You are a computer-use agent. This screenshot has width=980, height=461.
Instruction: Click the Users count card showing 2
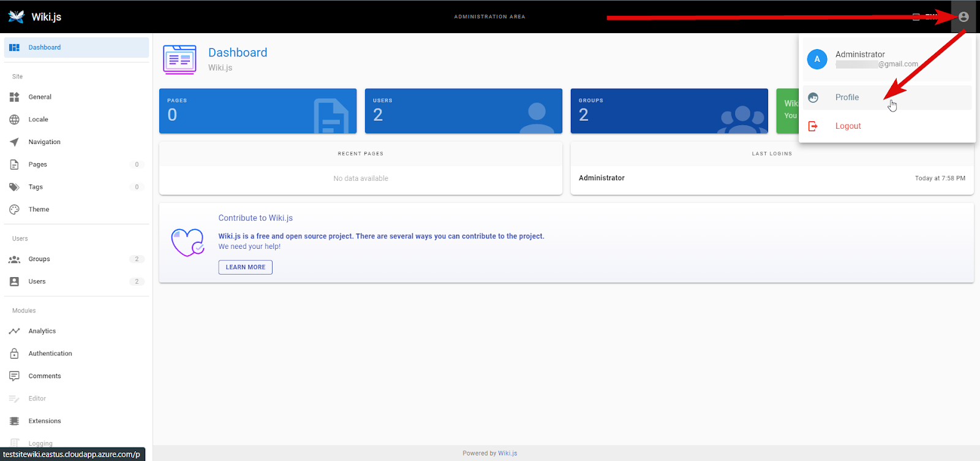click(x=464, y=111)
